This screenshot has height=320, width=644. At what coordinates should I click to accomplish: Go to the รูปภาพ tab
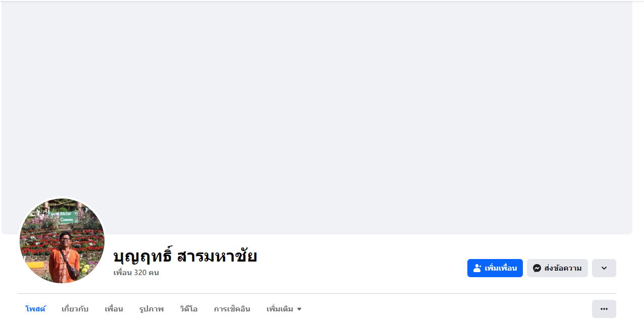click(x=151, y=309)
